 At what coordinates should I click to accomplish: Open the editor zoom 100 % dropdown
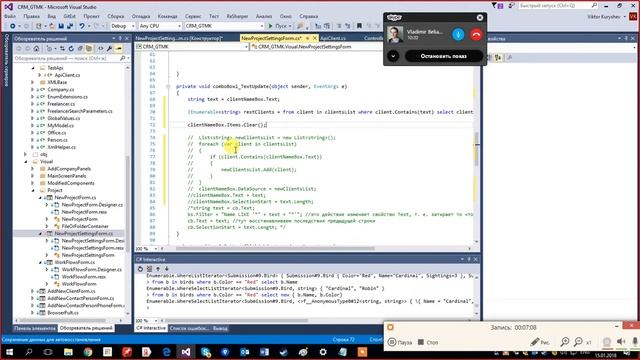click(x=147, y=249)
